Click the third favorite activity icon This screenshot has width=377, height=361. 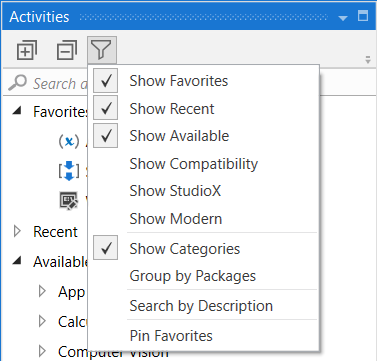(69, 201)
